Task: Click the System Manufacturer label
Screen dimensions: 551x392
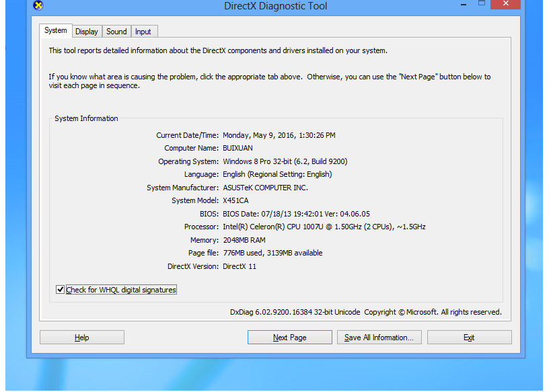Action: coord(182,188)
